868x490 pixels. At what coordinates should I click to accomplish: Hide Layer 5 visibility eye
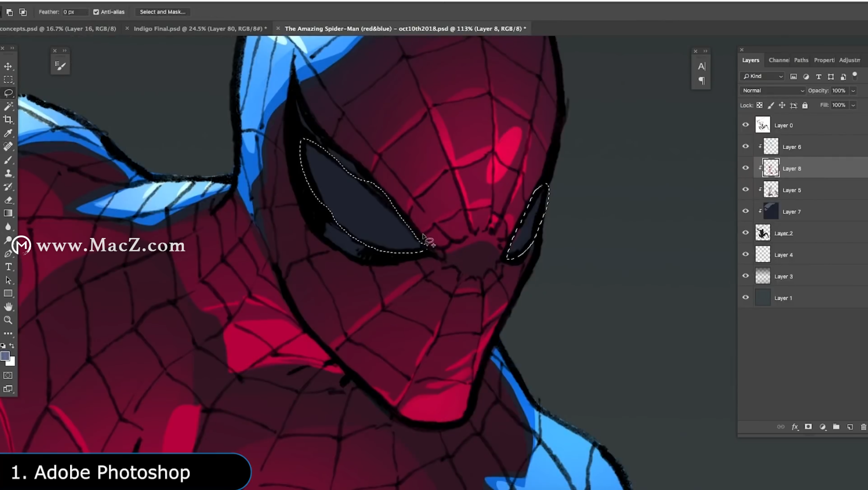coord(745,190)
